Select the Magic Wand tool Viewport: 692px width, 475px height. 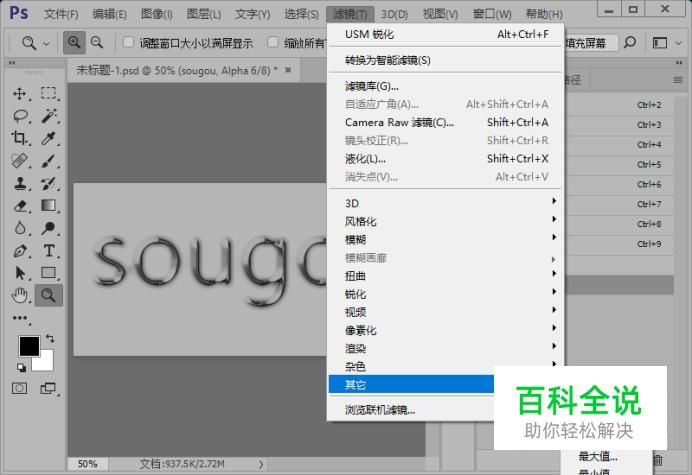click(49, 116)
